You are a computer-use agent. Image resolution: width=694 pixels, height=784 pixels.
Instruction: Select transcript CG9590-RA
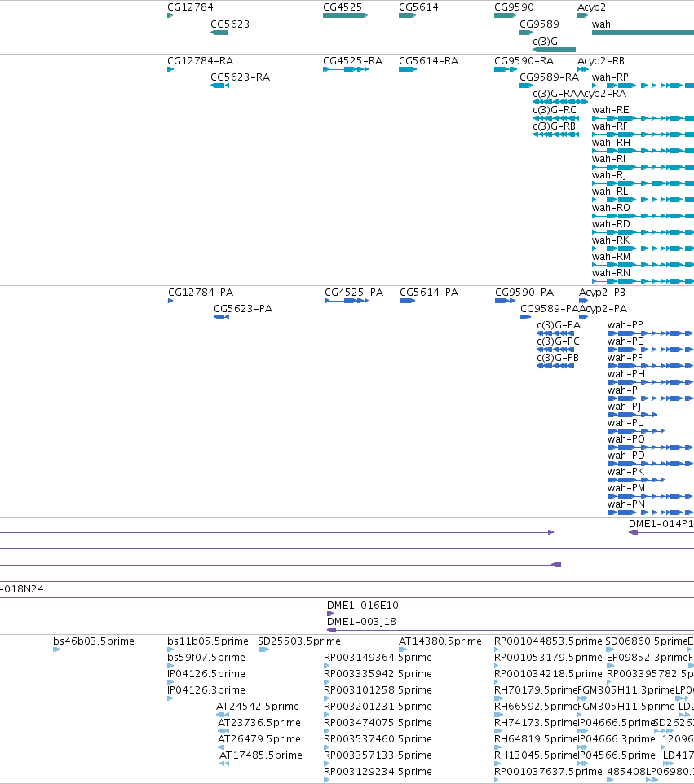click(x=524, y=61)
